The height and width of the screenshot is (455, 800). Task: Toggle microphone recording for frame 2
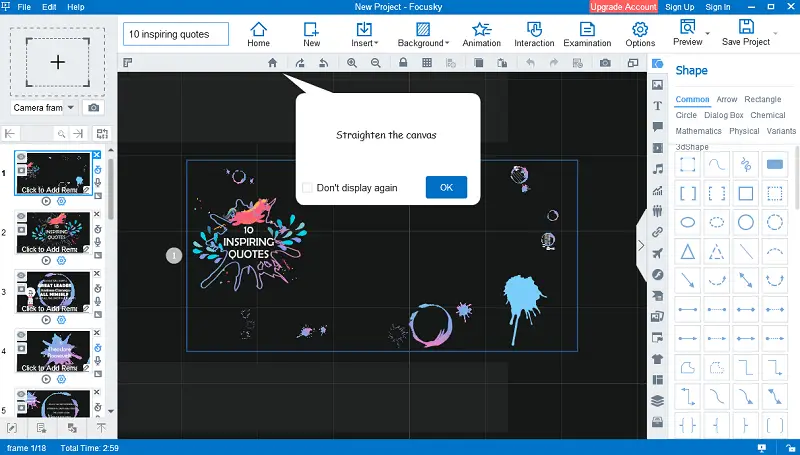pyautogui.click(x=97, y=242)
